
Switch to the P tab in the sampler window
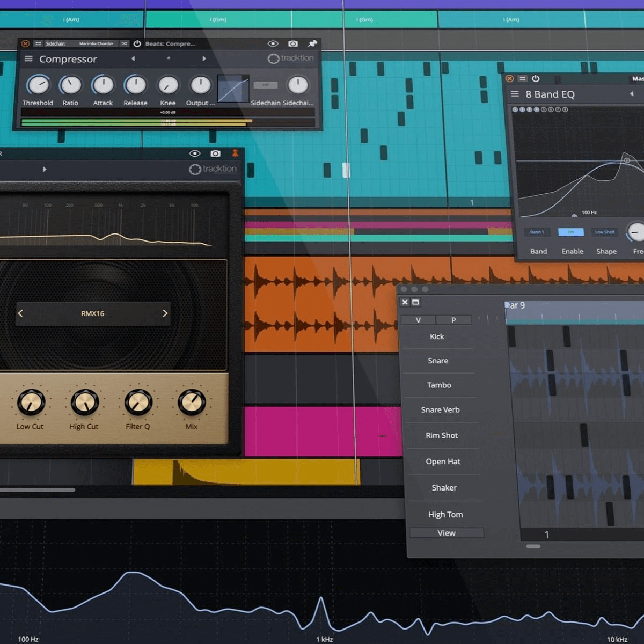coord(454,319)
